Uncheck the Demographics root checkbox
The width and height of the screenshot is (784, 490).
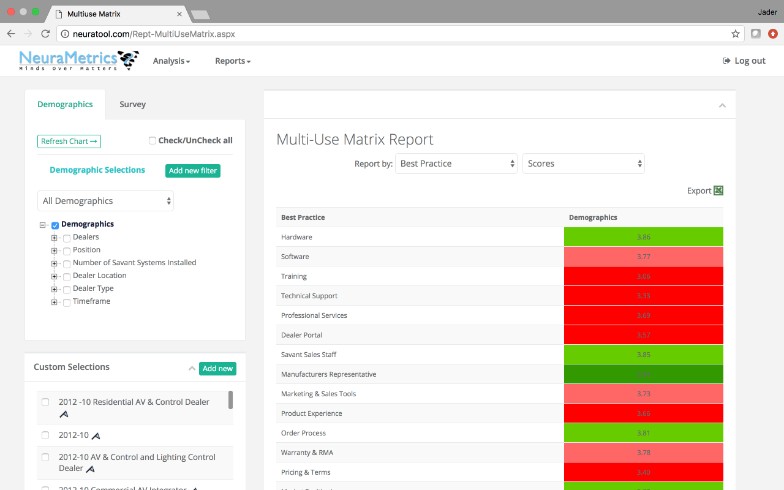pos(55,225)
